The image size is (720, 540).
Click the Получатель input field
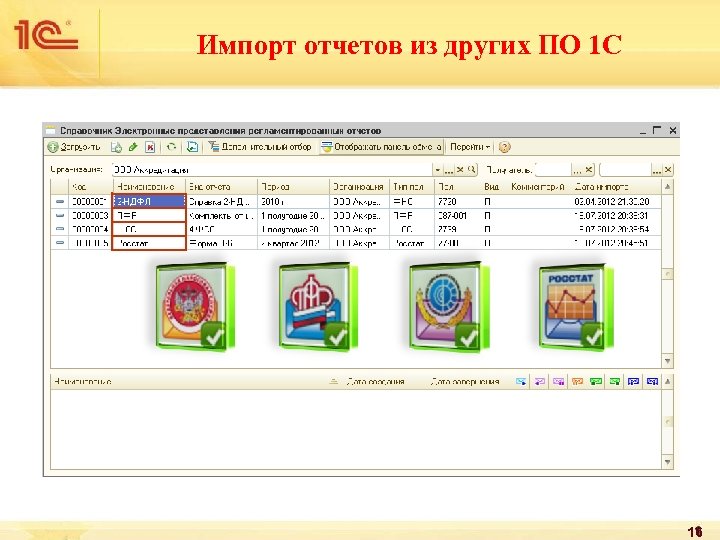pyautogui.click(x=553, y=170)
